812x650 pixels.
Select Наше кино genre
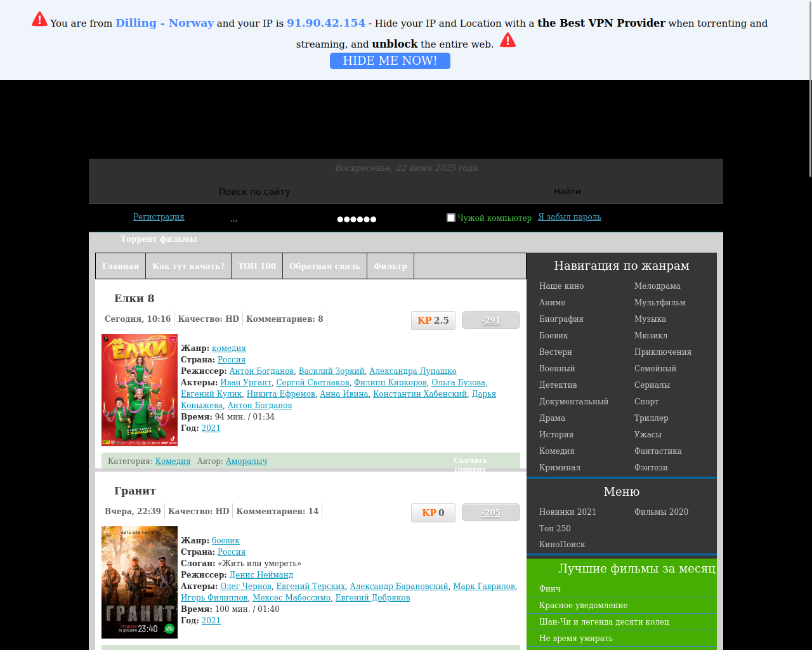(x=561, y=286)
